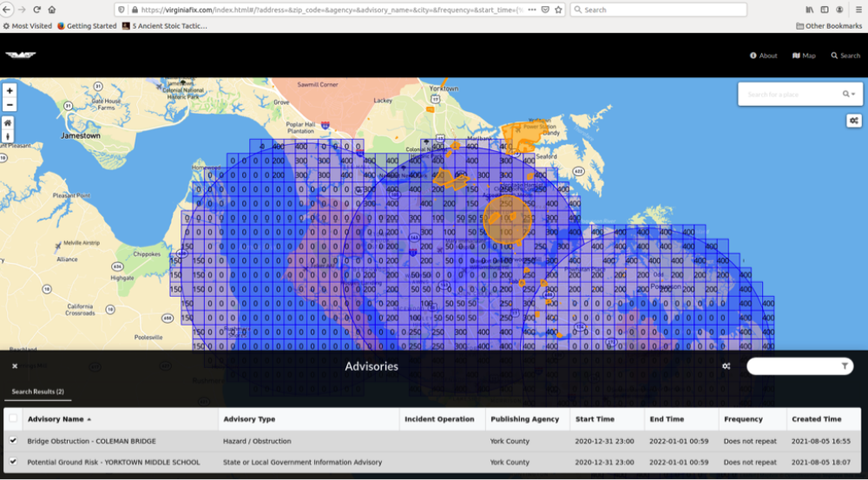Viewport: 868px width, 480px height.
Task: Zoom in on the map
Action: point(9,90)
